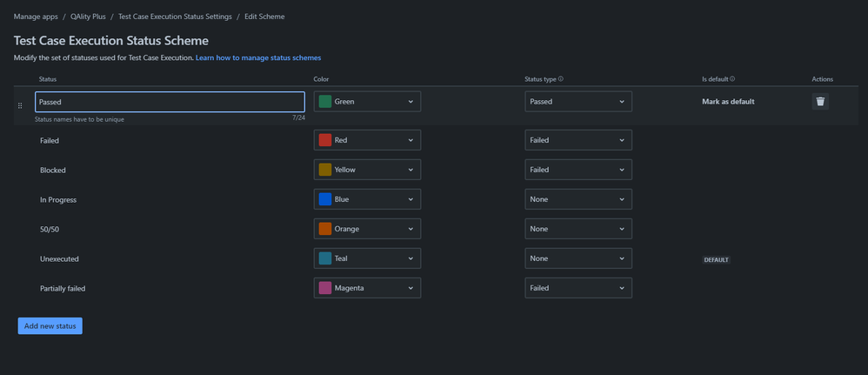868x375 pixels.
Task: Grab the drag handle of Passed row
Action: [x=21, y=105]
